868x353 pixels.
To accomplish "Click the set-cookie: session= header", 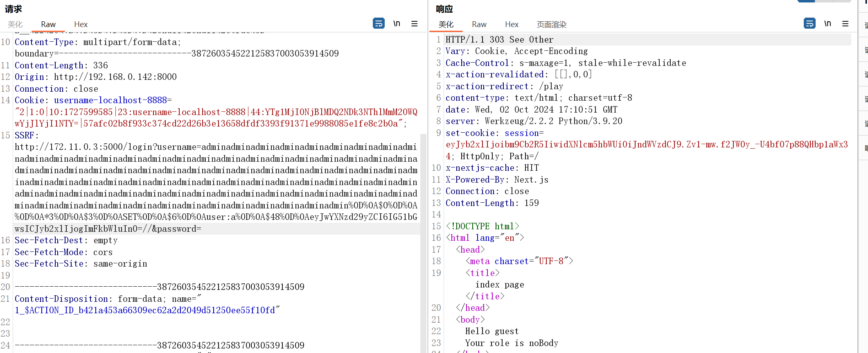I will pyautogui.click(x=495, y=133).
